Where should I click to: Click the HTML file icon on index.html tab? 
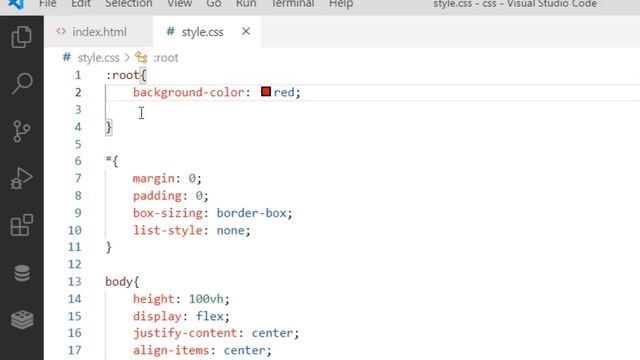click(61, 31)
